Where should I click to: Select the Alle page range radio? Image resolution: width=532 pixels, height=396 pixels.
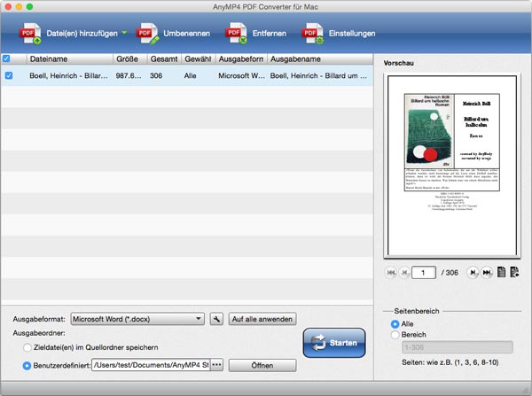click(395, 324)
